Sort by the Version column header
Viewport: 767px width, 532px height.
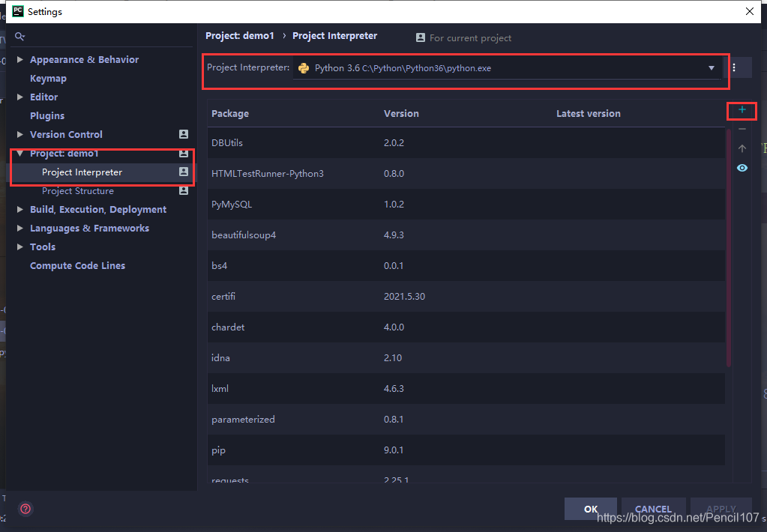(x=401, y=113)
